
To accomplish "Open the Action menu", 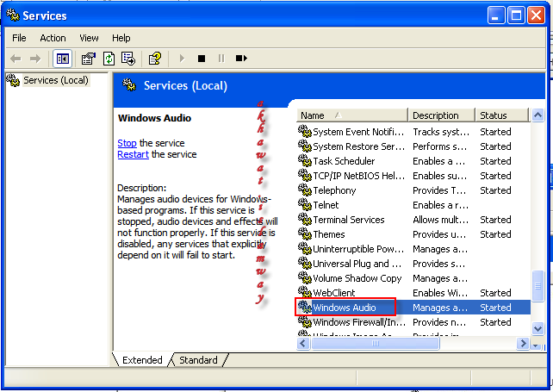I will pyautogui.click(x=53, y=38).
